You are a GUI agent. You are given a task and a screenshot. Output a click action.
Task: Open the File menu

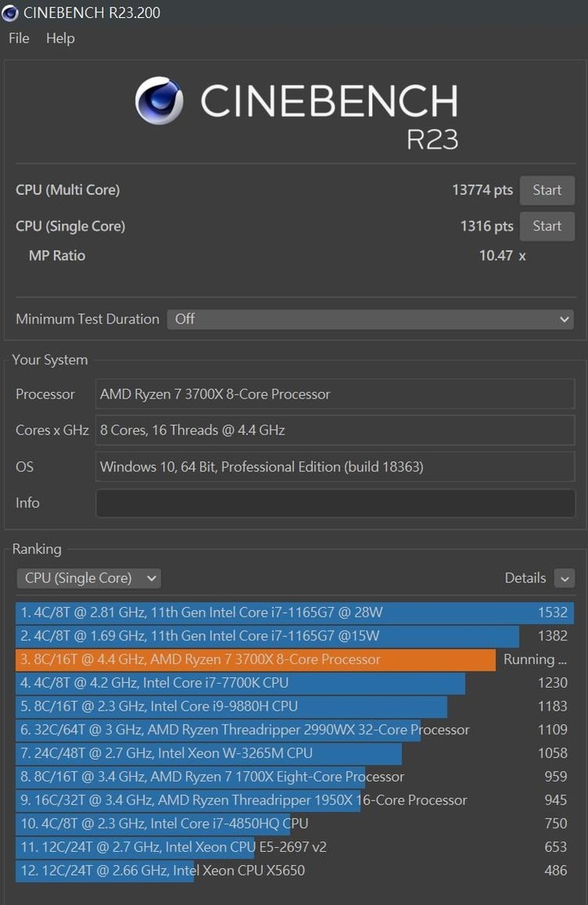(19, 38)
